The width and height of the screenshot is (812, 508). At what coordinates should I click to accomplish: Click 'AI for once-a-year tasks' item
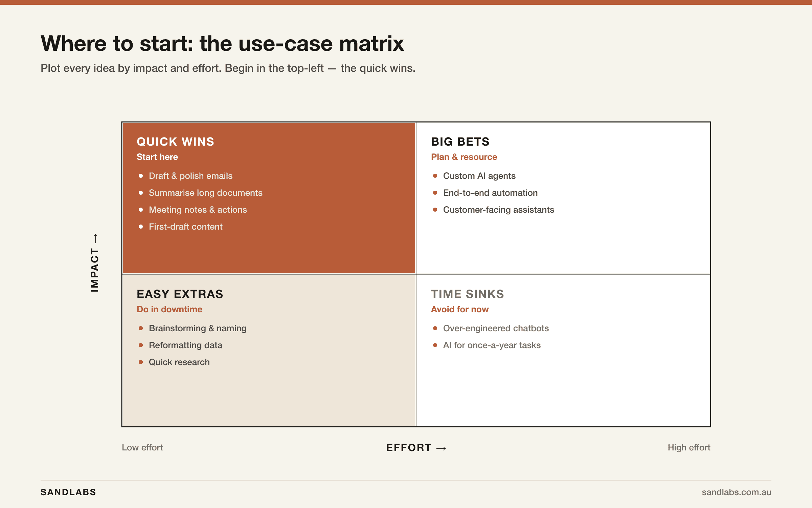492,345
